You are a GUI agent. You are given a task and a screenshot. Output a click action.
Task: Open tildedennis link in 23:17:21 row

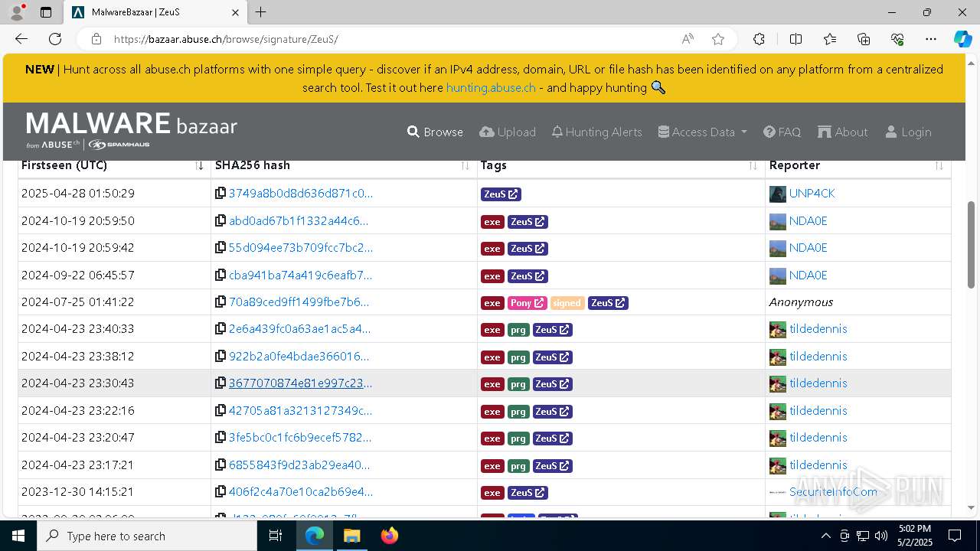[818, 465]
